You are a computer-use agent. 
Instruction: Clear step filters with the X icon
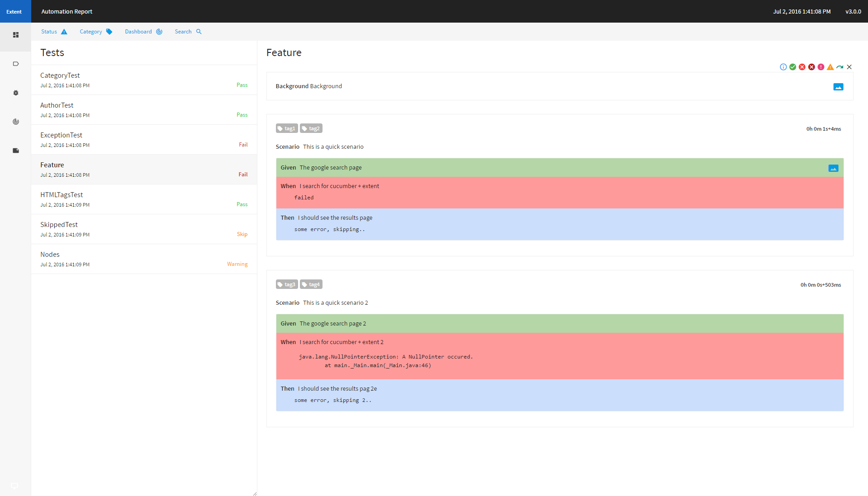tap(849, 67)
